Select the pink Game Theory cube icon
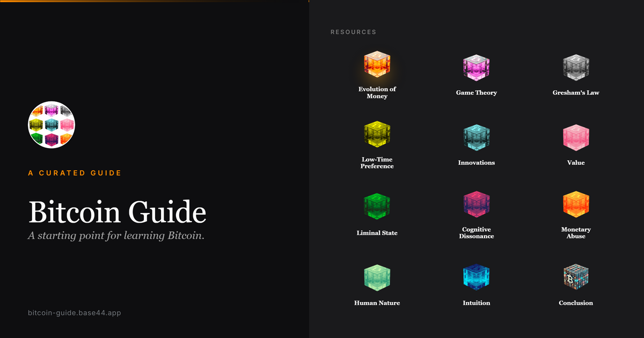The image size is (644, 338). coord(477,67)
